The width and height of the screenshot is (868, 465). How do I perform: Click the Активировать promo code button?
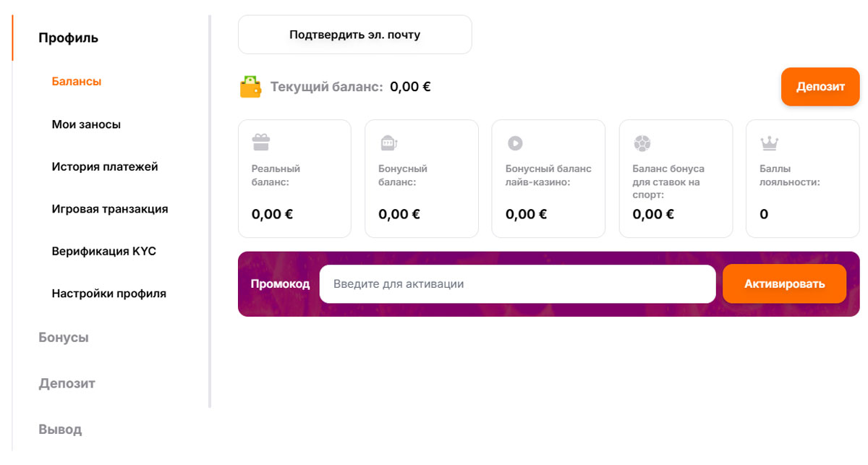tap(785, 284)
